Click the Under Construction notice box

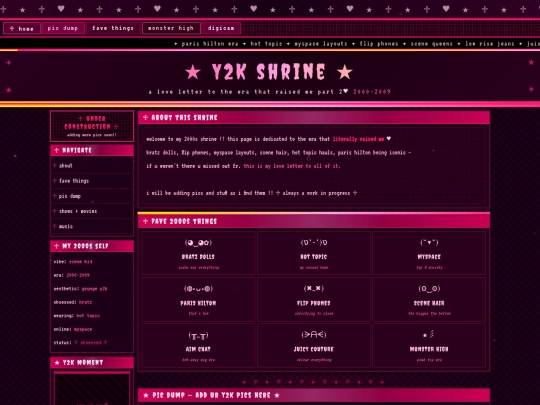(x=92, y=126)
